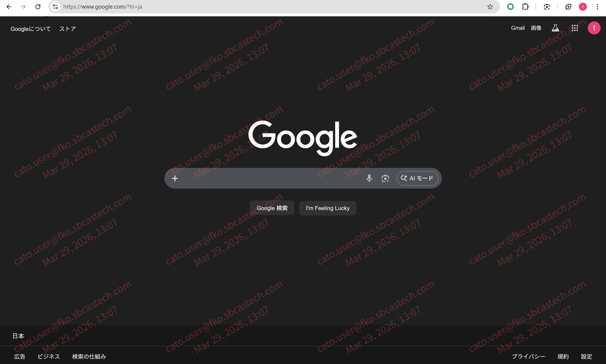
Task: Open the 設定 menu in the footer
Action: tap(586, 356)
